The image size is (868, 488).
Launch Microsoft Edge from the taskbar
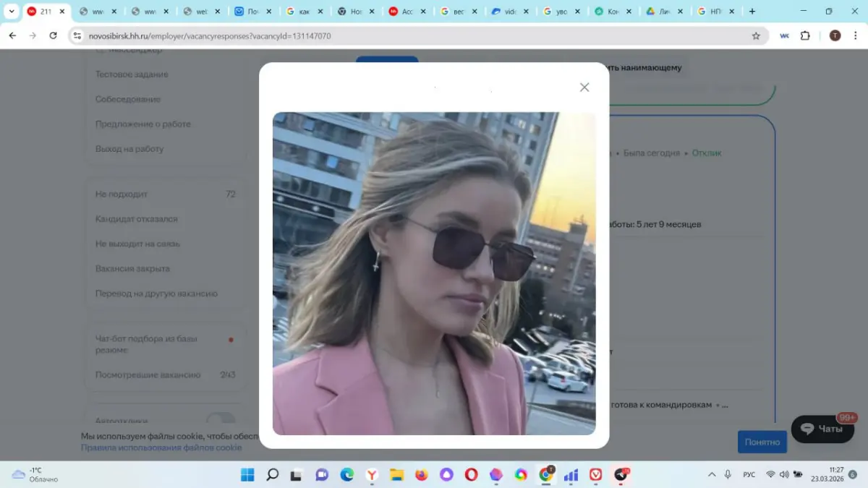(x=347, y=475)
